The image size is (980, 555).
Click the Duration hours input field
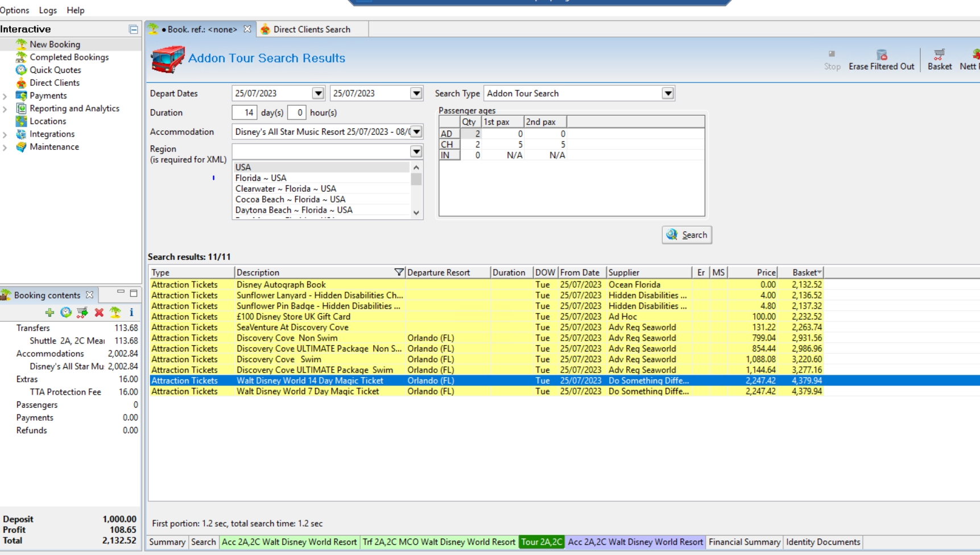(x=297, y=113)
